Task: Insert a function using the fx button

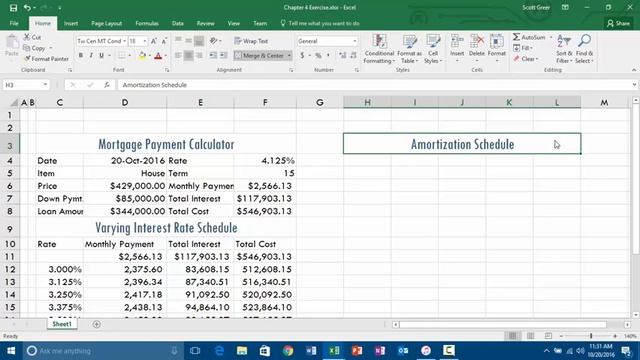Action: coord(107,85)
